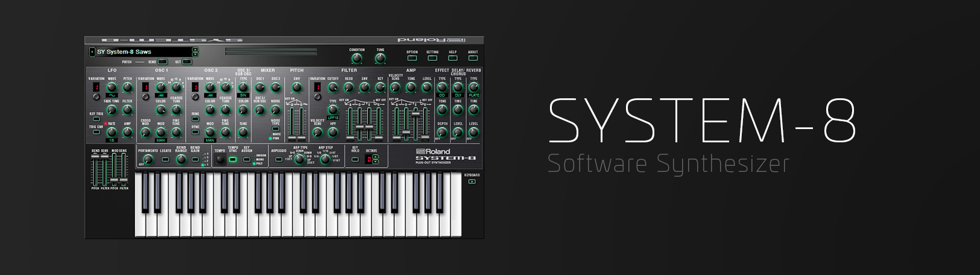
Task: Raise the Octave value with up arrow
Action: [x=376, y=157]
